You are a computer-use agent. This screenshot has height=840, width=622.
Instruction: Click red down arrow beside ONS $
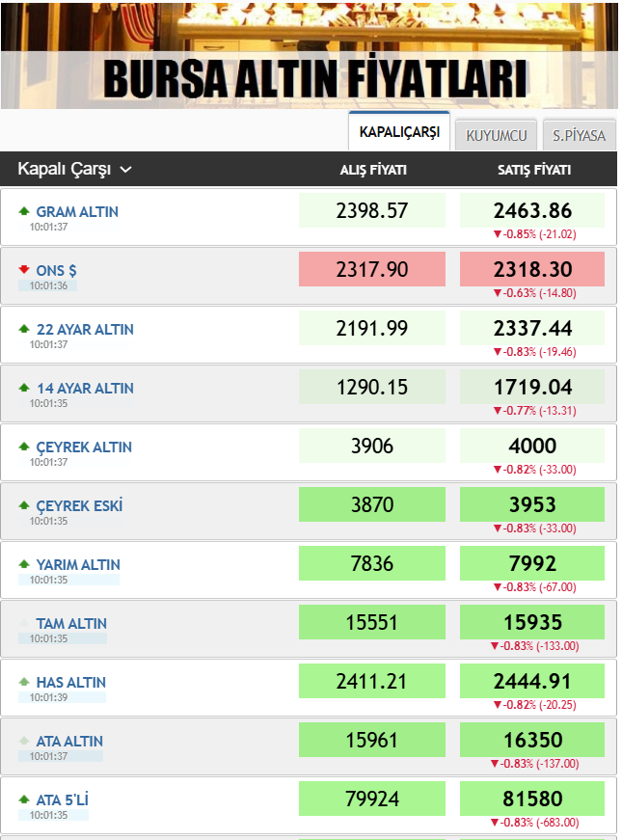pyautogui.click(x=24, y=270)
